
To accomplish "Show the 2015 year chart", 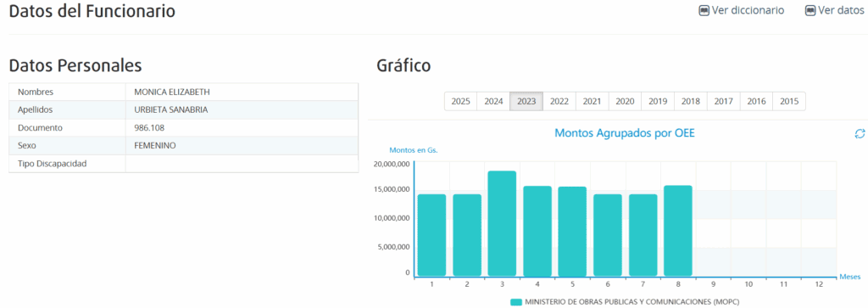I will [789, 101].
